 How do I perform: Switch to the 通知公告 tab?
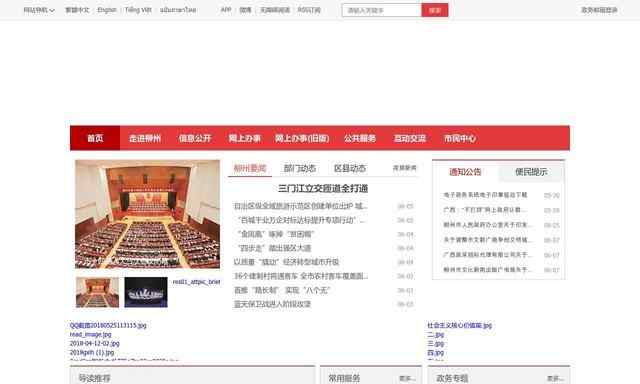465,172
